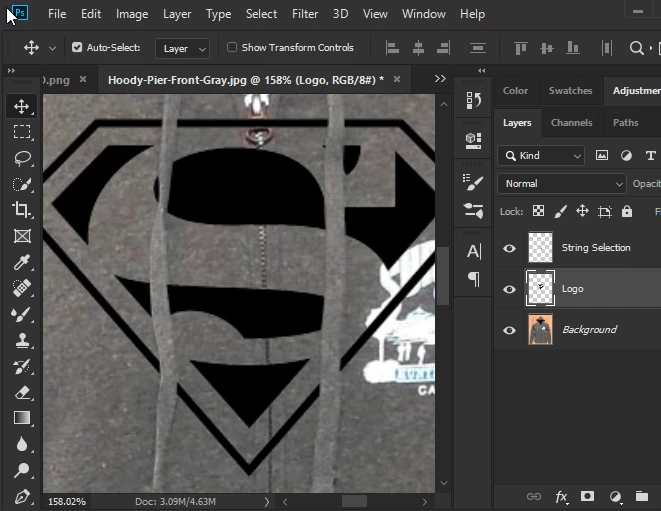Viewport: 661px width, 511px height.
Task: Enable Show Transform Controls checkbox
Action: (232, 47)
